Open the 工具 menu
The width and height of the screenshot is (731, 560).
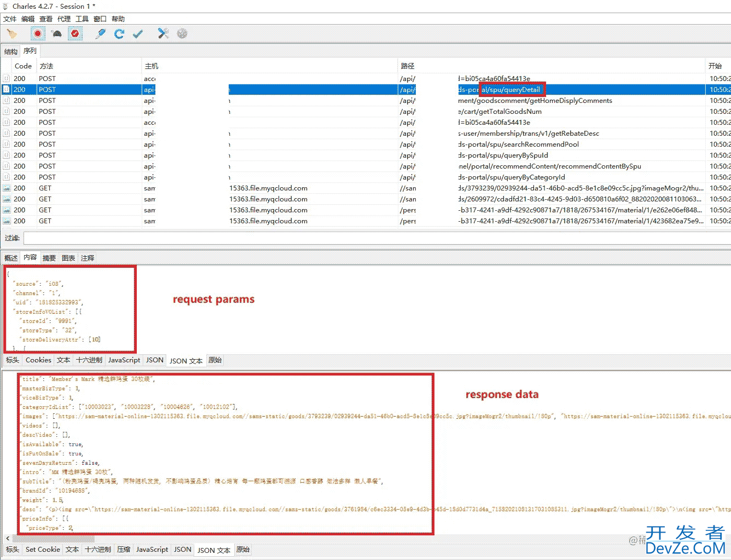click(x=82, y=19)
